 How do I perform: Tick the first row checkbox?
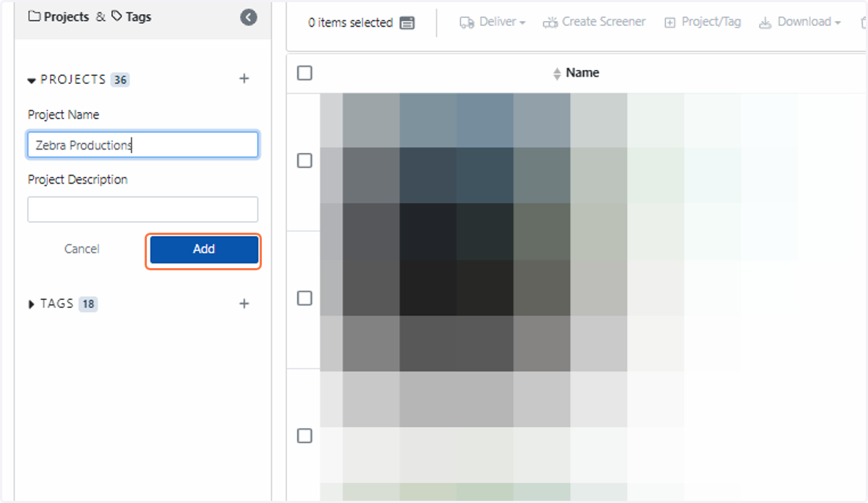(305, 161)
